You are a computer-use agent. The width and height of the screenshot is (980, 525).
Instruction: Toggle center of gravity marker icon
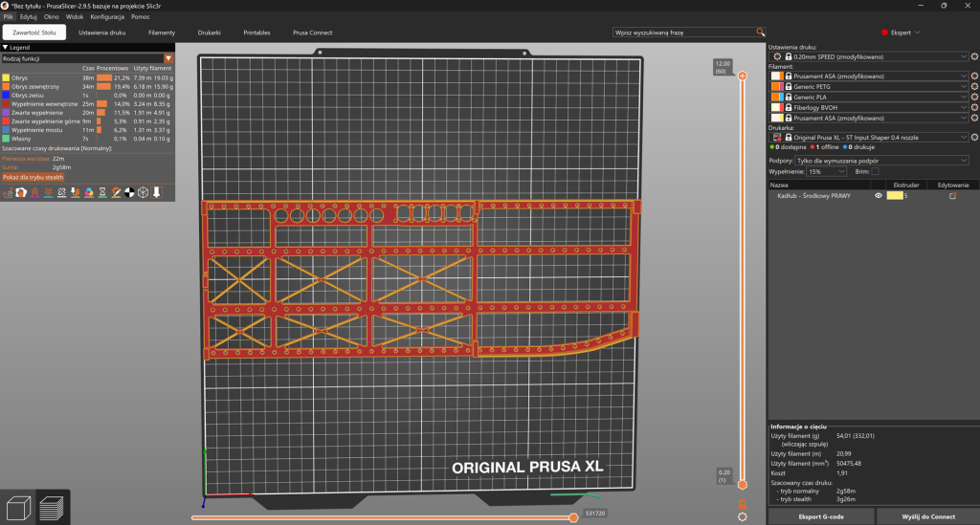pos(129,192)
